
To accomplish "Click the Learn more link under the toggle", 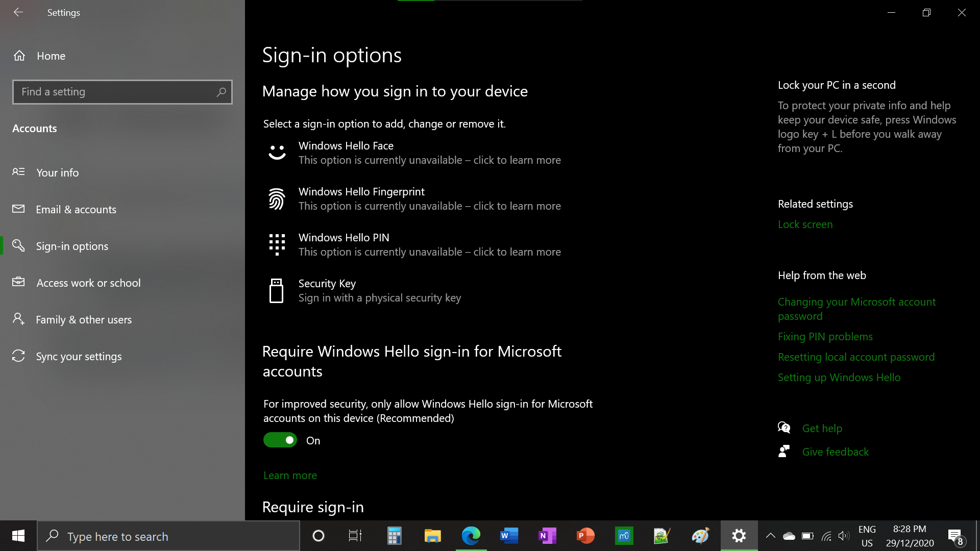I will click(290, 475).
